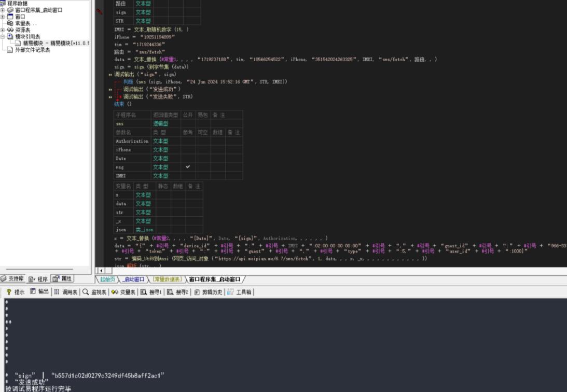Viewport: 567px width, 392px height.
Task: Click the 调用表 call table icon
Action: [57, 292]
